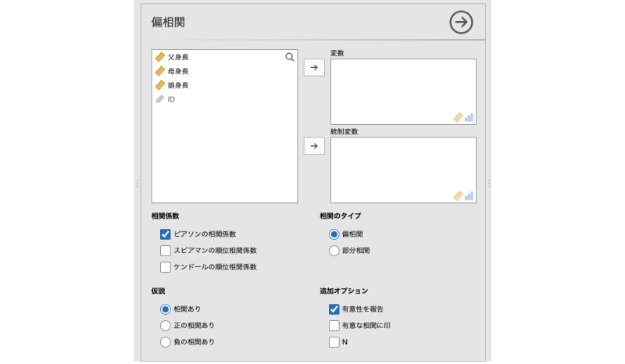The height and width of the screenshot is (364, 625).
Task: Click the grey ID variable icon
Action: (x=160, y=99)
